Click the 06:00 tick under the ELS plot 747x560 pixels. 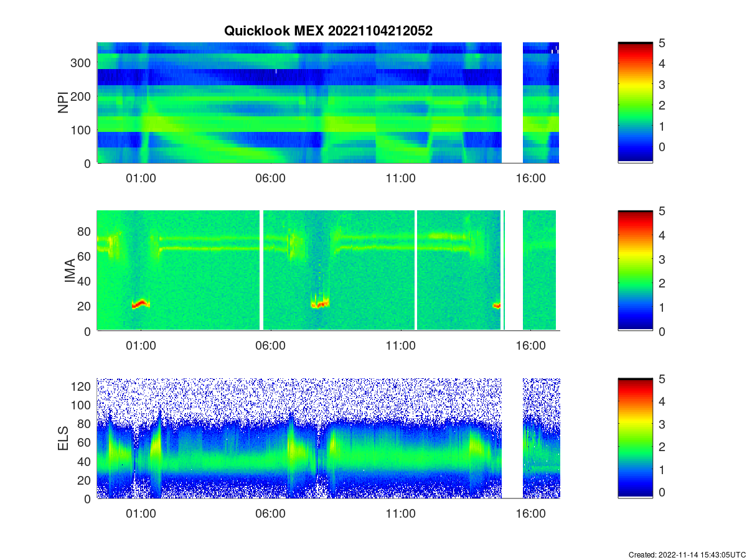271,514
